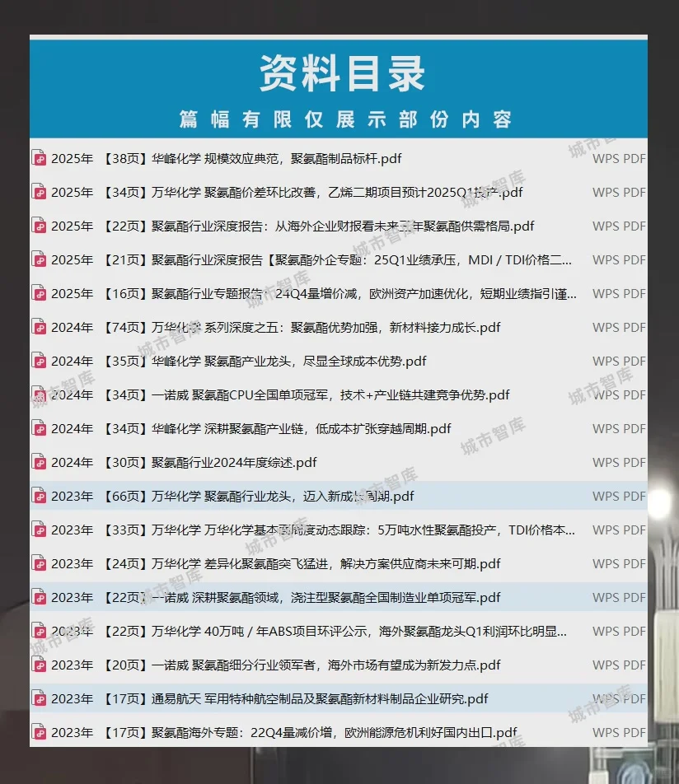Viewport: 679px width, 784px height.
Task: Click the PDF icon beside 一诺威 聚氨酯CPU全国单项冠军
Action: (39, 394)
